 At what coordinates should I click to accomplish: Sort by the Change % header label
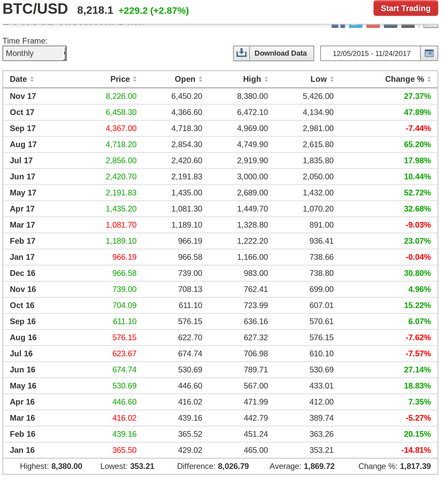coord(404,79)
